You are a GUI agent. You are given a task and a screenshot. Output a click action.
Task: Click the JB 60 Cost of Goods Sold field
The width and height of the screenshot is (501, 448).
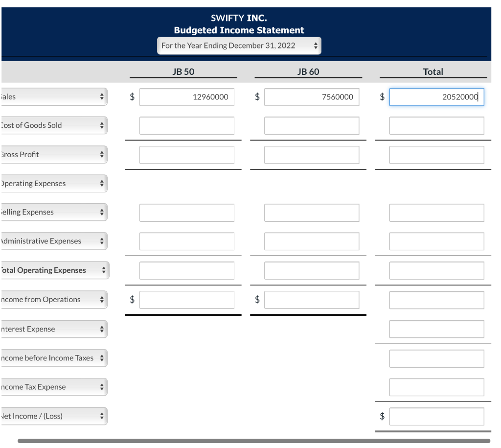coord(312,125)
